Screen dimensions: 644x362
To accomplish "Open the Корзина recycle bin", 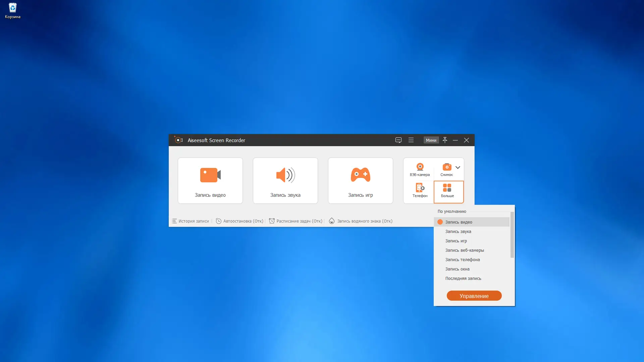I will coord(12,8).
